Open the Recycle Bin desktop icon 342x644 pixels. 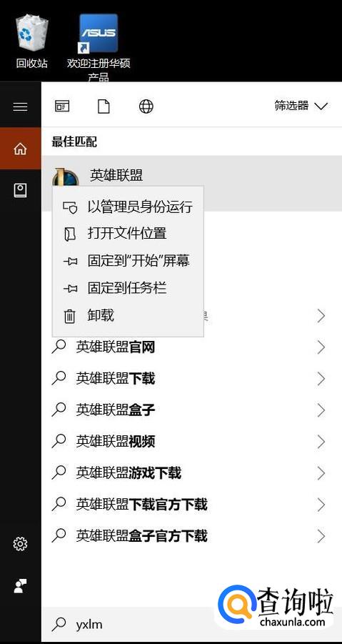32,41
